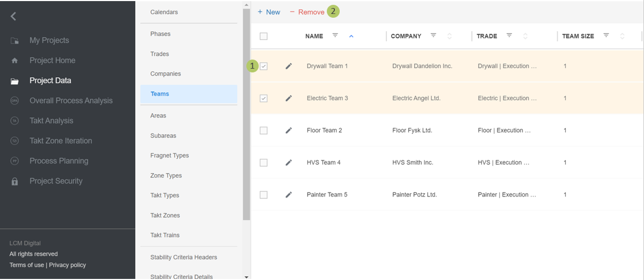Screen dimensions: 644x280
Task: Select Companies in the data list
Action: pyautogui.click(x=165, y=74)
